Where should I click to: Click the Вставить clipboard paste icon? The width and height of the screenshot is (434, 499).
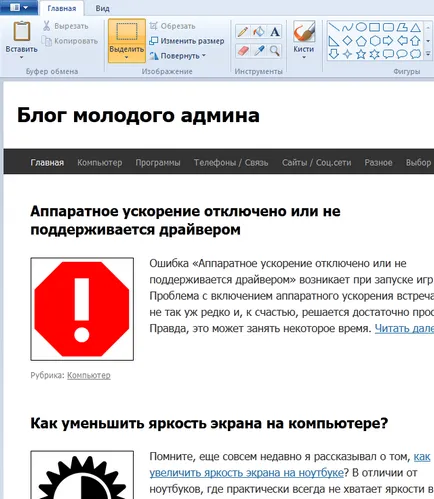[x=22, y=31]
